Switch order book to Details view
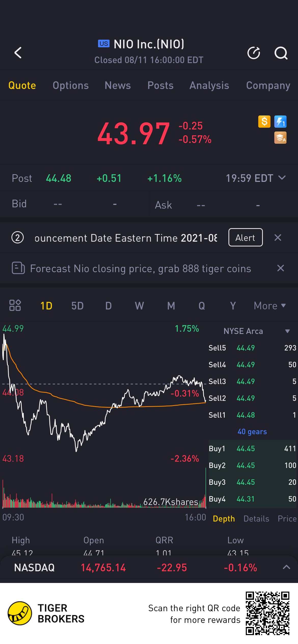This screenshot has height=644, width=298. coord(256,519)
